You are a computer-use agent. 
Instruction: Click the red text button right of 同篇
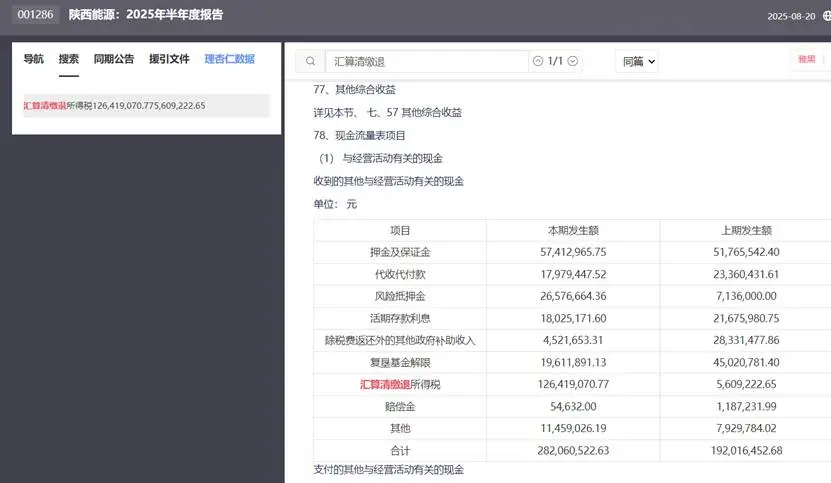(807, 59)
